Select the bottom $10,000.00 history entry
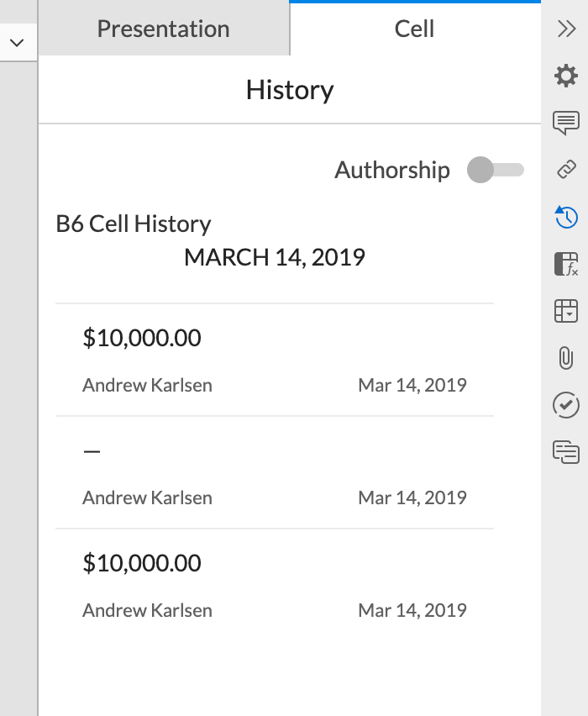588x716 pixels. [x=274, y=584]
